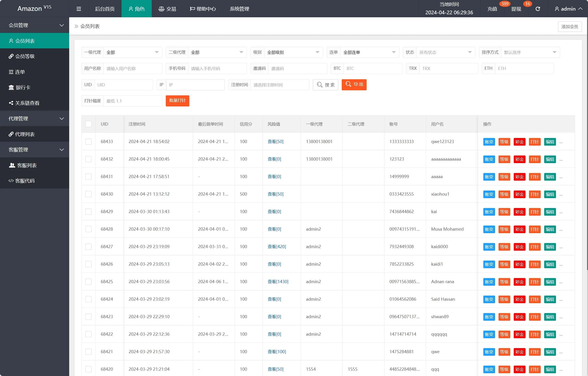Tick checkbox for UID 68430 row
The image size is (588, 376).
(89, 194)
